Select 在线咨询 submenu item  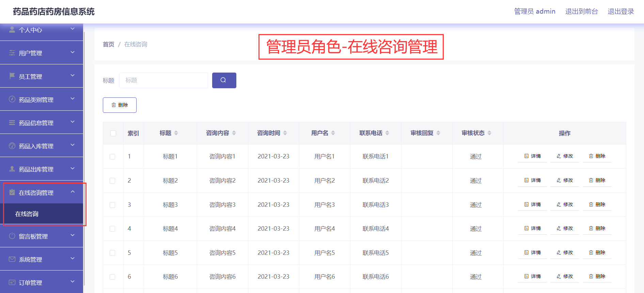click(x=42, y=214)
